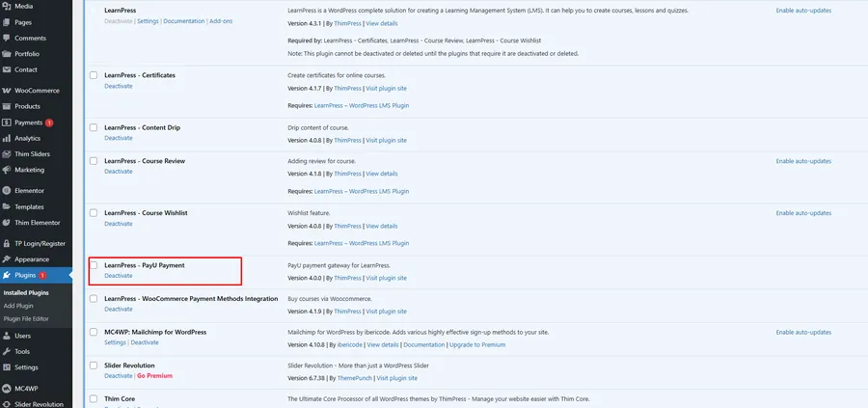The height and width of the screenshot is (408, 868).
Task: Click the Comments speech bubble icon
Action: pos(7,38)
